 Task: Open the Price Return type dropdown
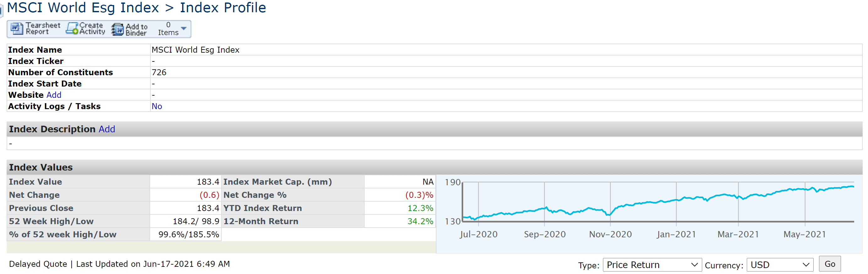click(652, 265)
